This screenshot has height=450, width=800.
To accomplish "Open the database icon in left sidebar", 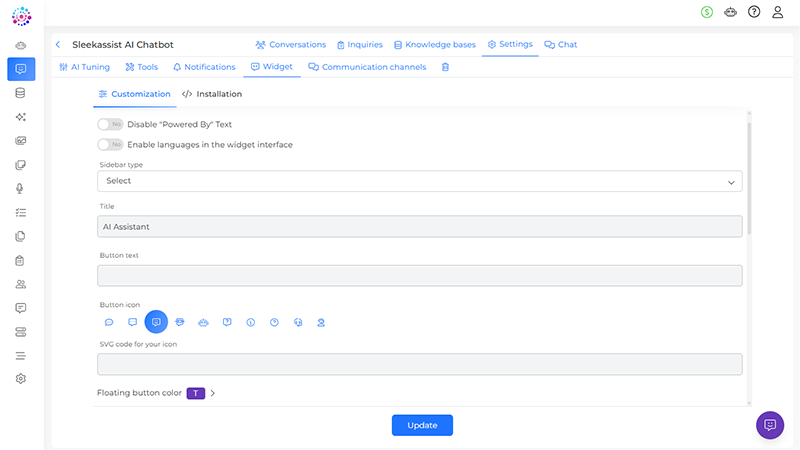I will pyautogui.click(x=20, y=93).
